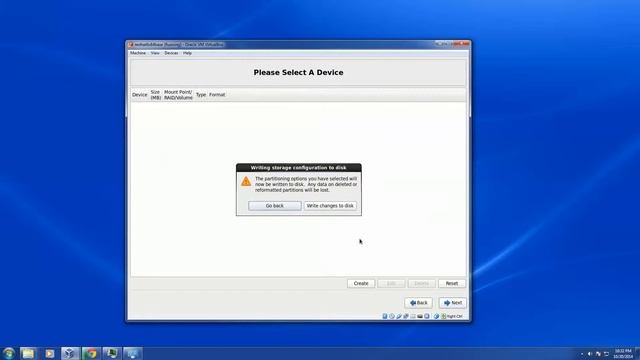Click the network adapter icon in VirtualBox status bar
640x360 pixels.
[406, 316]
